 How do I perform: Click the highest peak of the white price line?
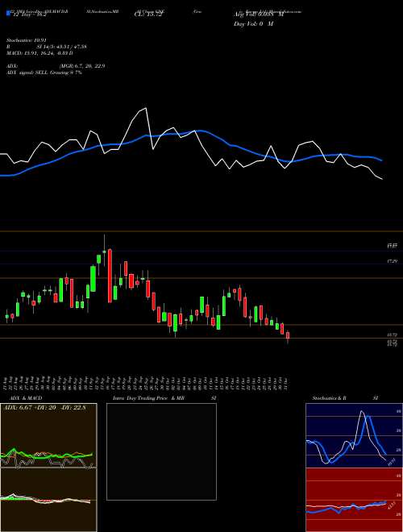[146, 108]
